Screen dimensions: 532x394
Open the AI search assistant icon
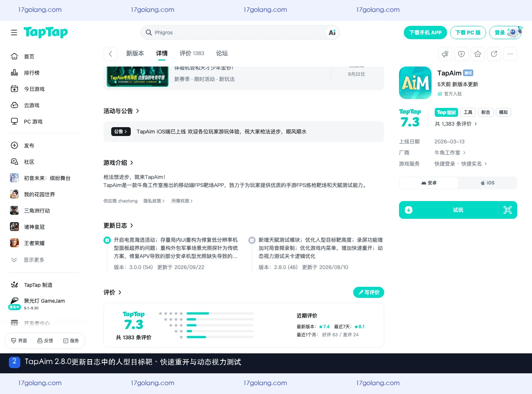(332, 33)
